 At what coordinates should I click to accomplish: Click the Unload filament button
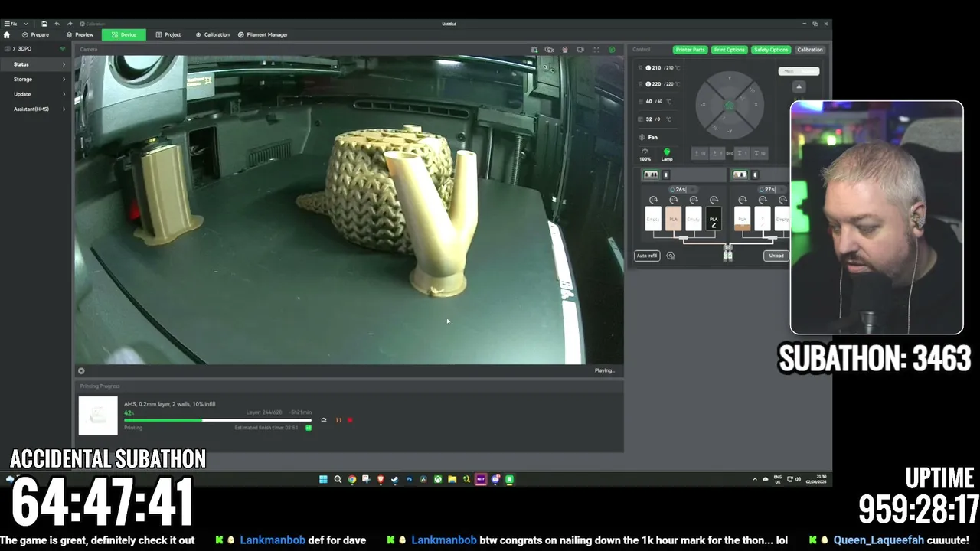pyautogui.click(x=776, y=256)
